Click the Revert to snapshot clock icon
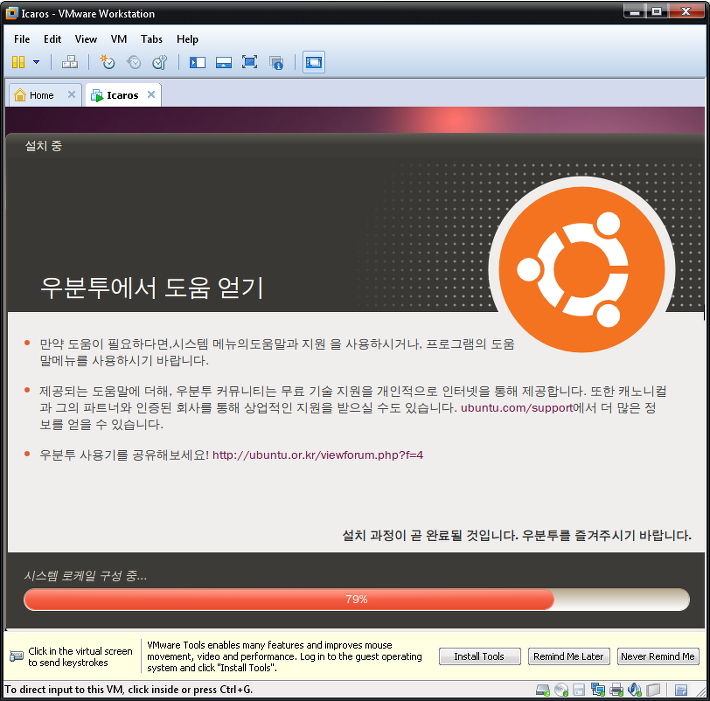 (134, 62)
